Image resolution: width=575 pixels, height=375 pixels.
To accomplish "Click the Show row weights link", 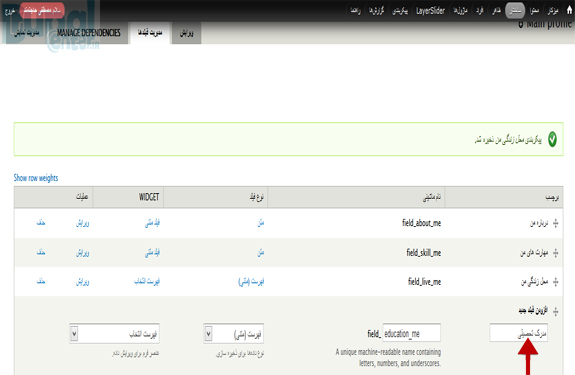I will click(36, 178).
